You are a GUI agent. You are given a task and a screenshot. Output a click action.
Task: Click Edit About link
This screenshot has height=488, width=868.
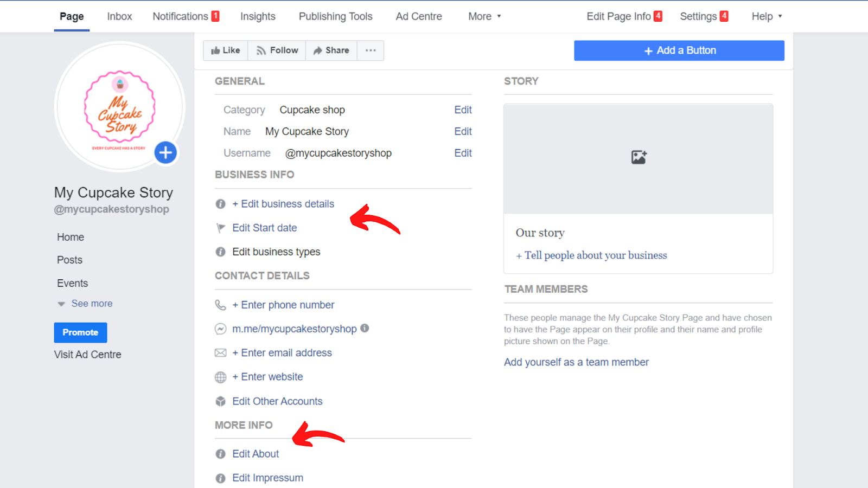point(256,454)
